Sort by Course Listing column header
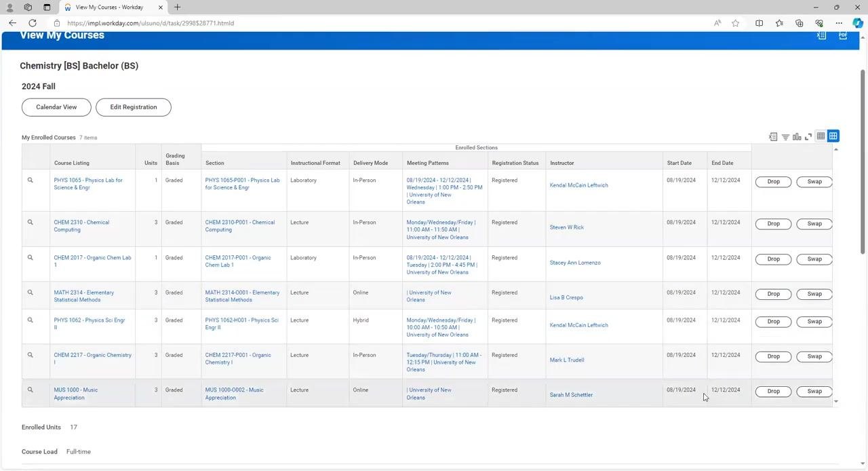Viewport: 868px width, 471px height. pos(71,163)
